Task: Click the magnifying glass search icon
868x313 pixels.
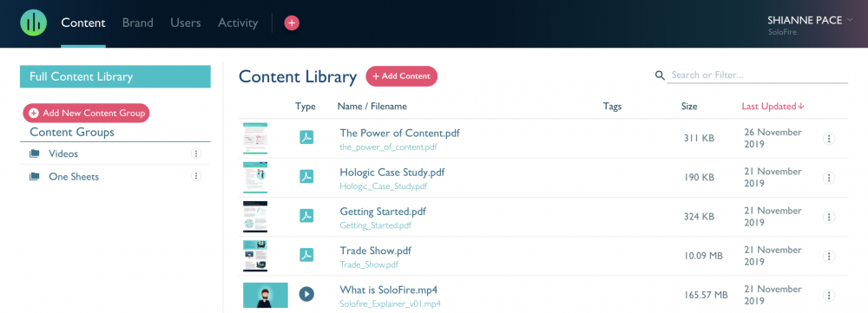Action: pos(660,75)
